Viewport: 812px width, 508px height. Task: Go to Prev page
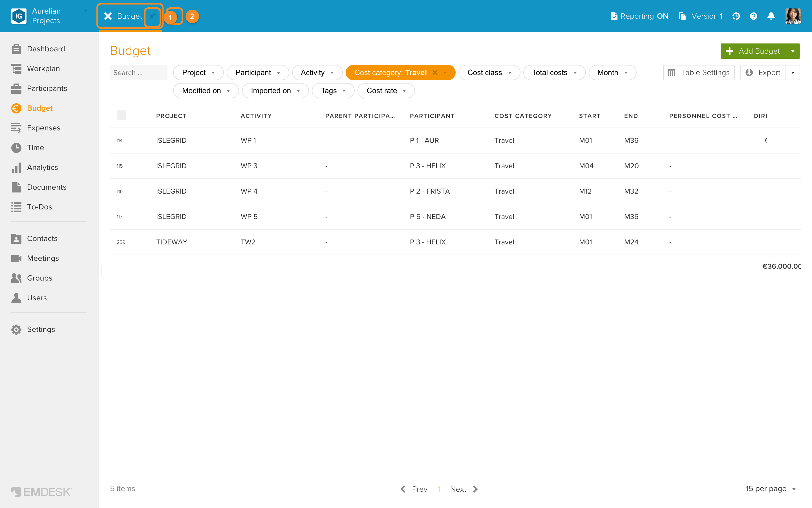coord(414,489)
